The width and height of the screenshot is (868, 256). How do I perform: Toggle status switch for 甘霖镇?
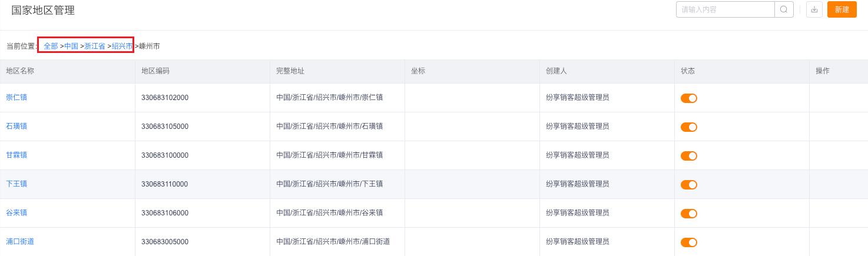tap(689, 156)
